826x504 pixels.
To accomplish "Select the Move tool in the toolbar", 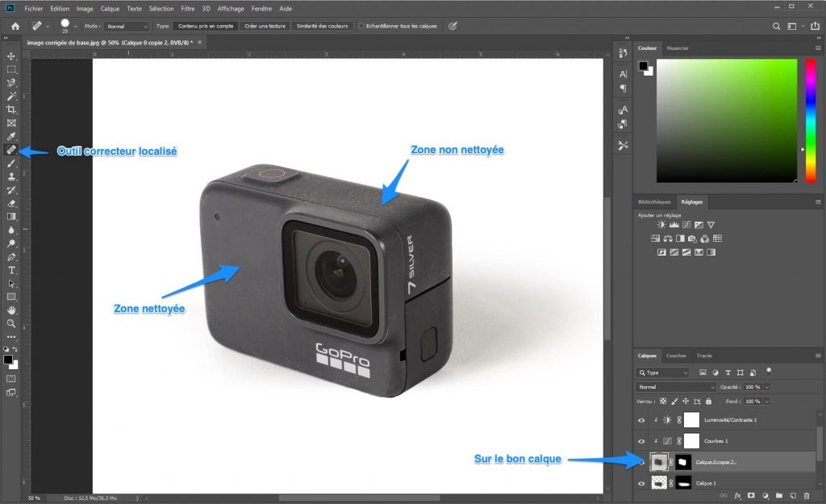I will point(11,56).
